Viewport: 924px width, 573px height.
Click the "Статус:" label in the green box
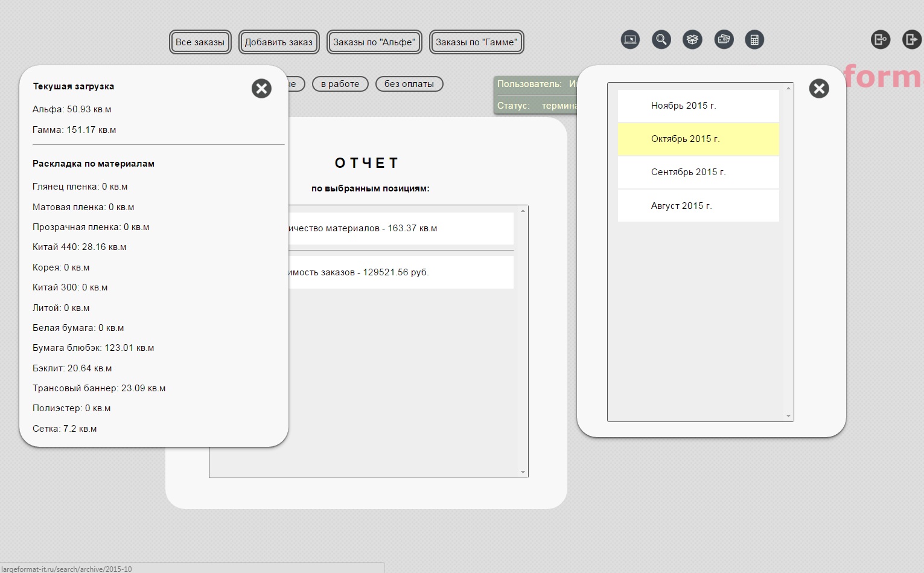(x=514, y=106)
